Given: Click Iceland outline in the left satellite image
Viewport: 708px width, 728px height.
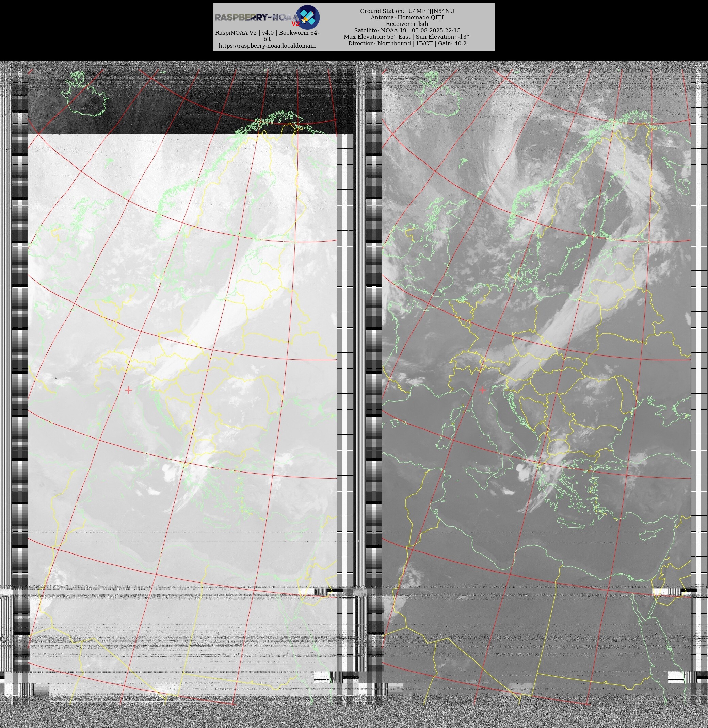Looking at the screenshot, I should [85, 94].
